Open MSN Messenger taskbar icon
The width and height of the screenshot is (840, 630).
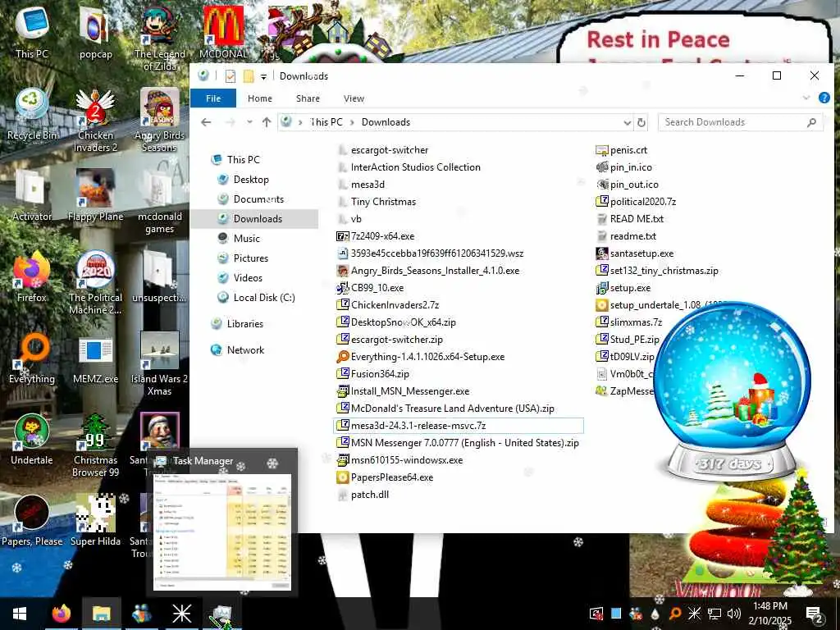coord(141,614)
